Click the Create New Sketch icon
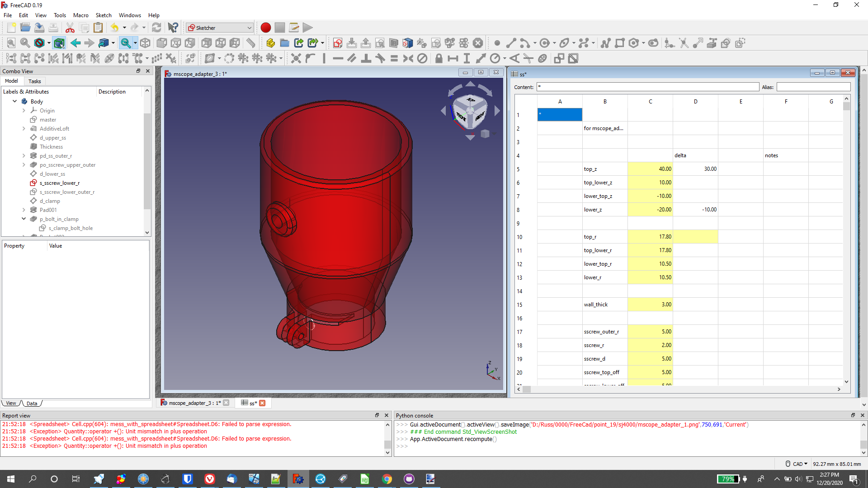The height and width of the screenshot is (488, 868). 337,43
